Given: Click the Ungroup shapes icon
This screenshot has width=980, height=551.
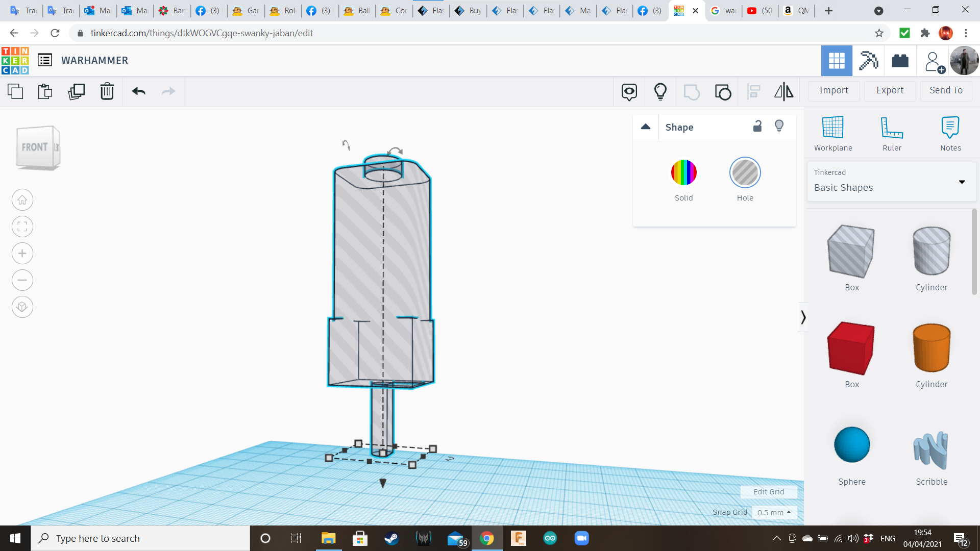Looking at the screenshot, I should click(x=723, y=92).
